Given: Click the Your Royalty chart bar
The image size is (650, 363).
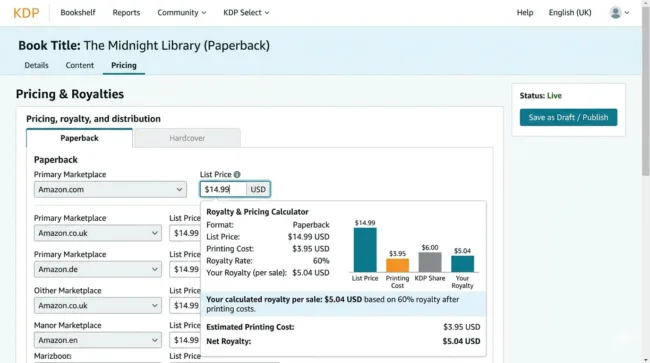Looking at the screenshot, I should 462,264.
